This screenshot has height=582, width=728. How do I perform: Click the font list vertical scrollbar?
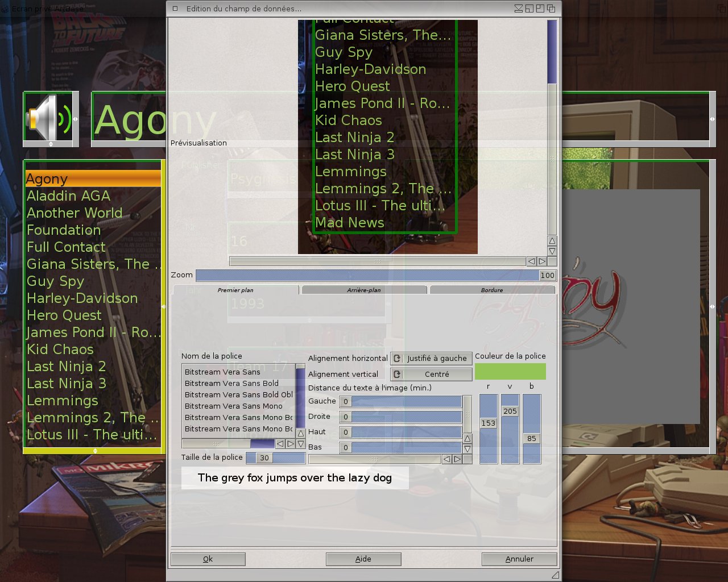coord(301,396)
